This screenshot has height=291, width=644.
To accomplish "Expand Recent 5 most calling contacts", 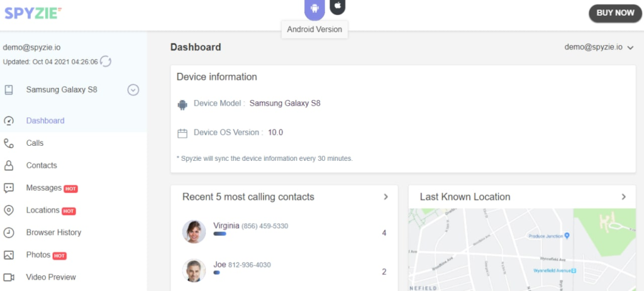I will (386, 197).
